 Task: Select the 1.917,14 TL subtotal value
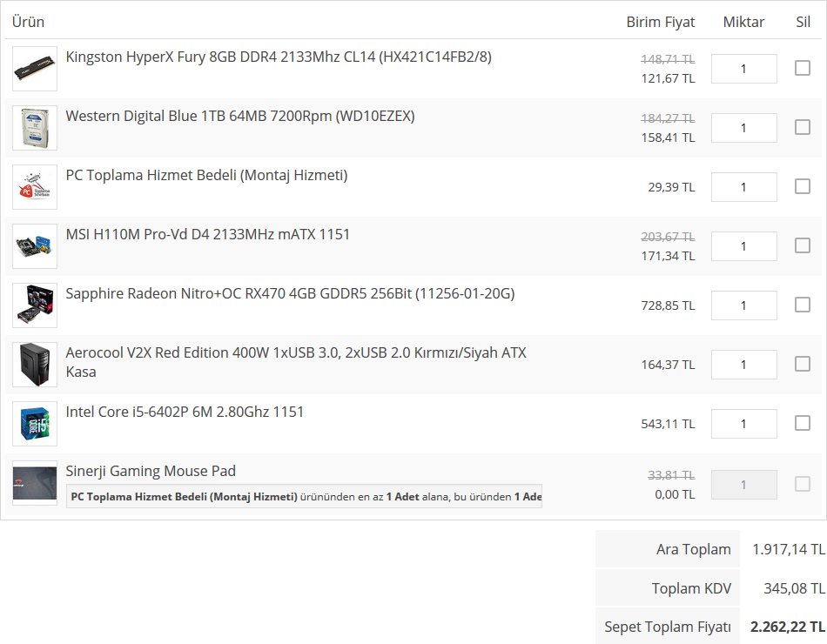pyautogui.click(x=789, y=550)
